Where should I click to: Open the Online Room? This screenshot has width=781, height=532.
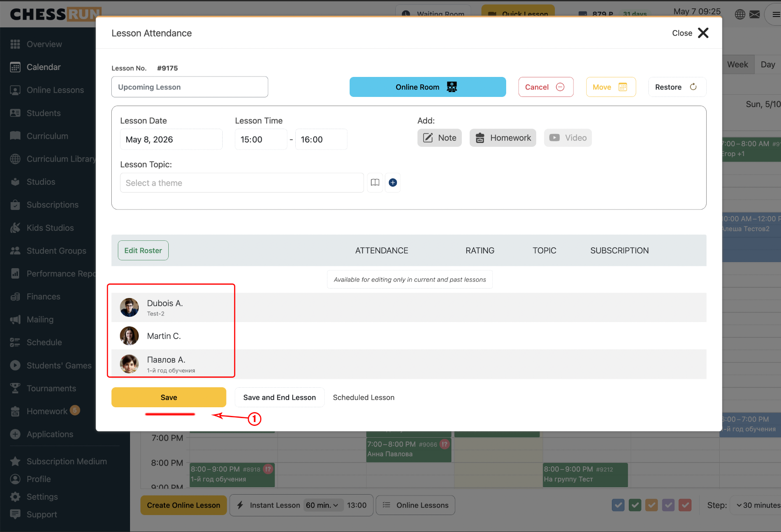point(427,87)
